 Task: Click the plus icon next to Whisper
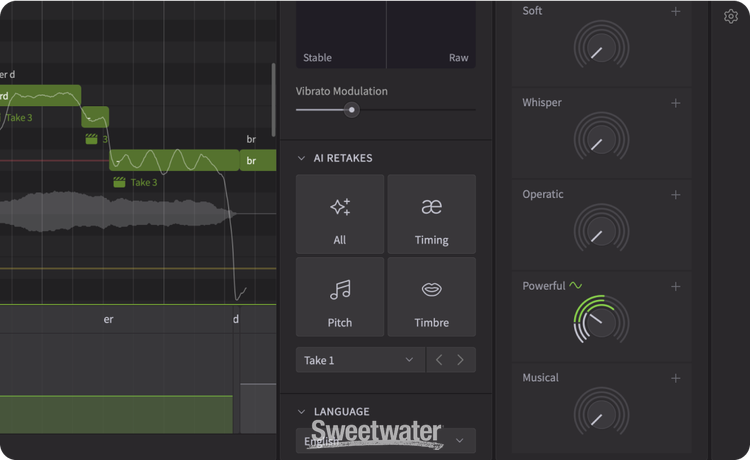676,103
